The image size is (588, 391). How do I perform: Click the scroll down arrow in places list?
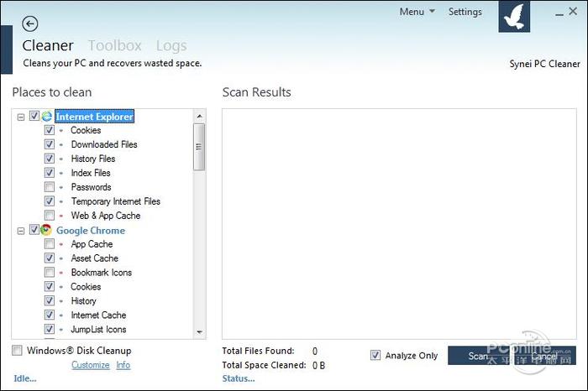click(x=200, y=332)
